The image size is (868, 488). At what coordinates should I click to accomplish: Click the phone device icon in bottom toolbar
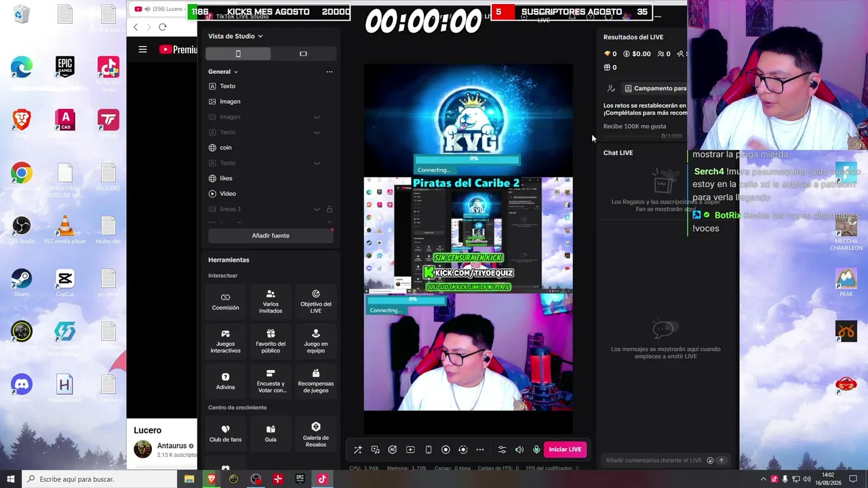(428, 449)
